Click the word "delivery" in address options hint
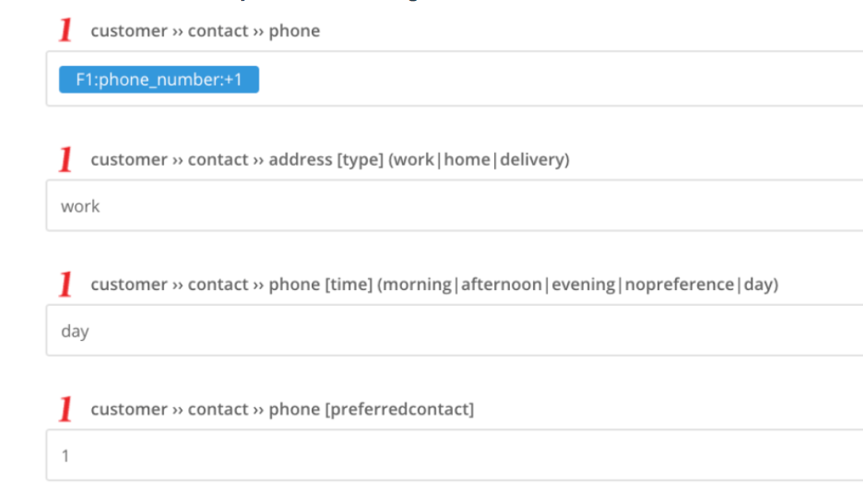 coord(532,159)
